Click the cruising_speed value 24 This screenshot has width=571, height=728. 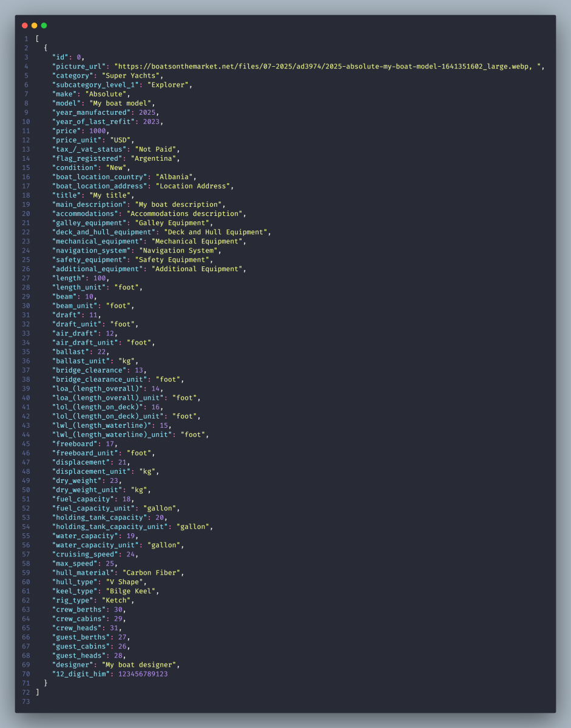coord(131,554)
